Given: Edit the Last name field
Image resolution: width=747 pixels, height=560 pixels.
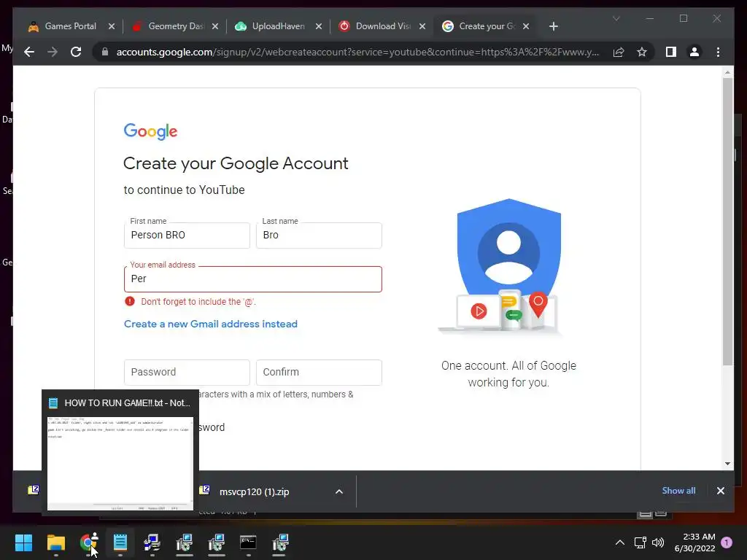Looking at the screenshot, I should click(319, 236).
